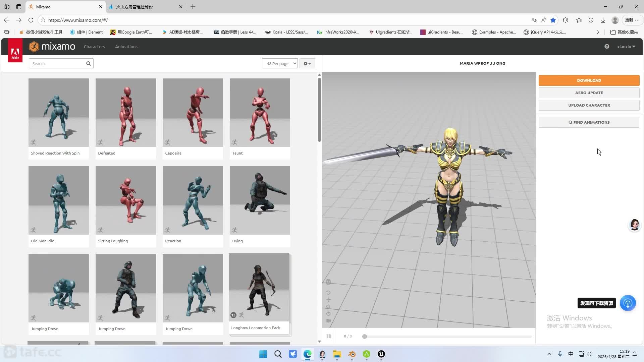The width and height of the screenshot is (644, 362).
Task: Open the Windows Start menu
Action: click(x=263, y=354)
